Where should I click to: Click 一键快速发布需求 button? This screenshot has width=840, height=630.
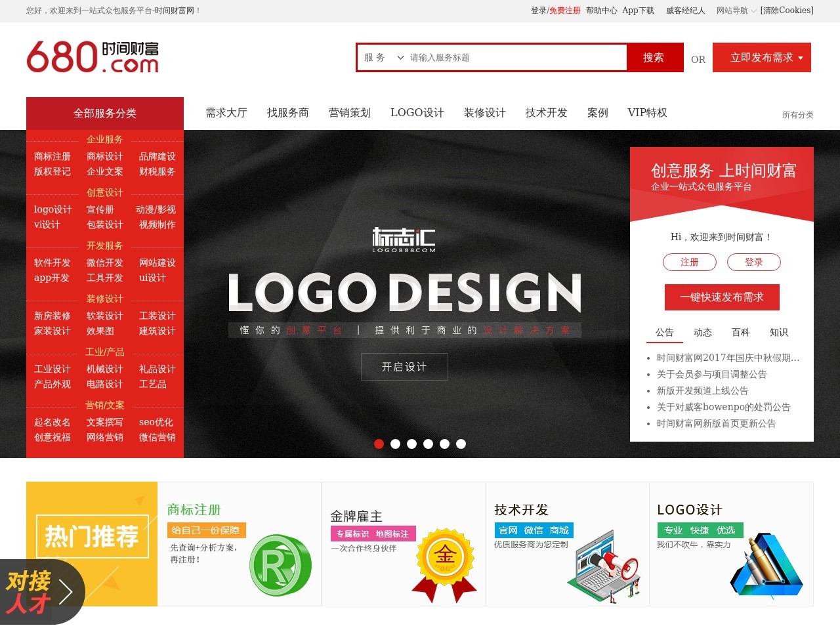click(x=722, y=297)
